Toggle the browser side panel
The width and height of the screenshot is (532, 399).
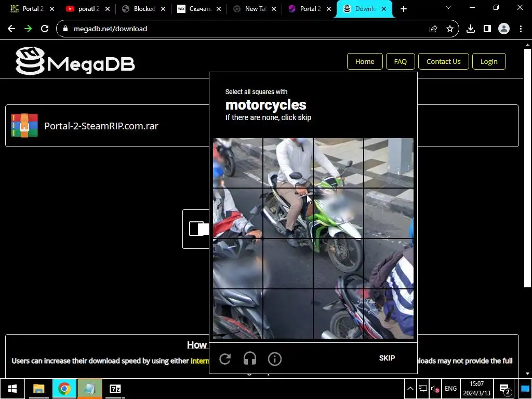pyautogui.click(x=487, y=29)
